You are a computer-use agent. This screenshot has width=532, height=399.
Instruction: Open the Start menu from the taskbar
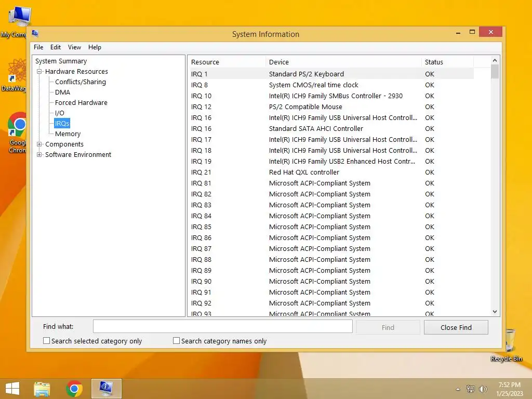12,389
